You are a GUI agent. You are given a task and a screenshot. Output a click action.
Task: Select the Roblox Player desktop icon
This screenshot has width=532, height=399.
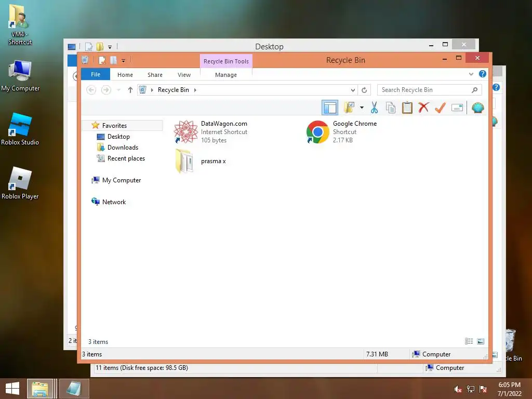click(x=20, y=183)
